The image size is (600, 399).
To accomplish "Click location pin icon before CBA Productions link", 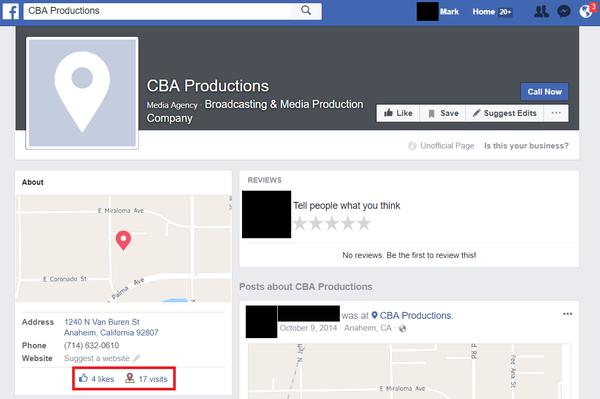I will click(374, 315).
